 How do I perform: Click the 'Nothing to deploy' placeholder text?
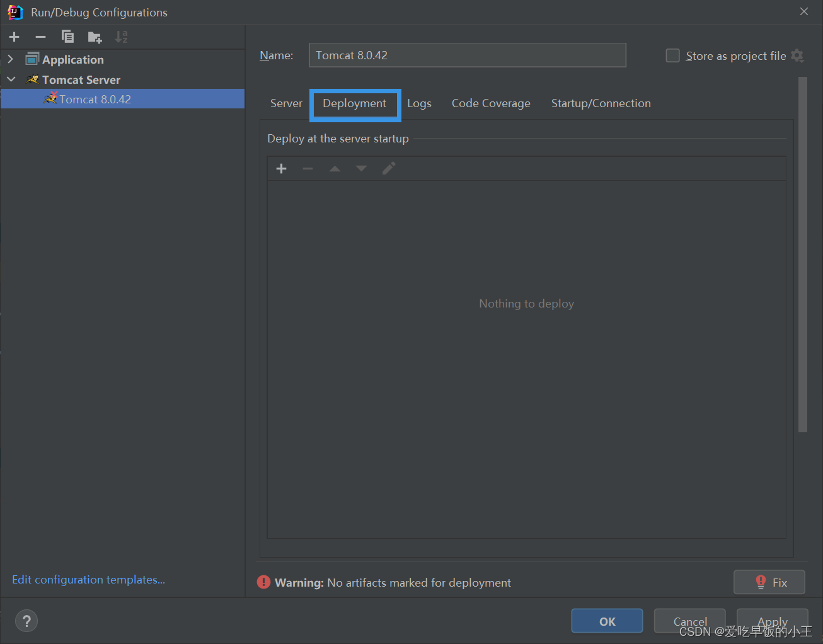(526, 304)
